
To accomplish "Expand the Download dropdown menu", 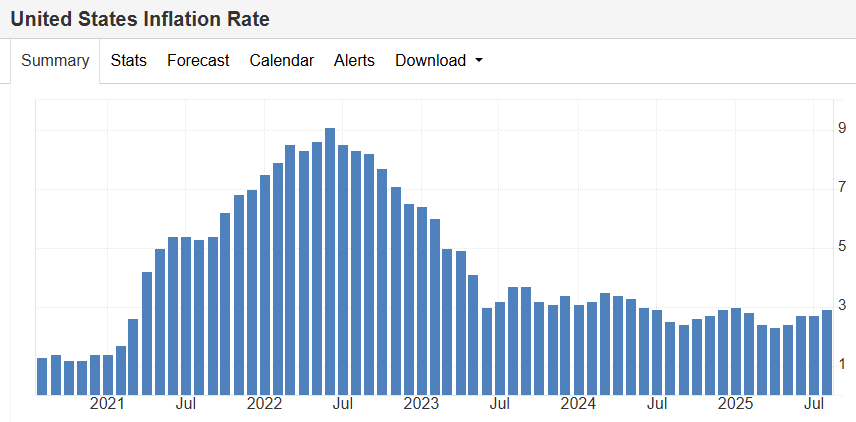I will click(439, 61).
